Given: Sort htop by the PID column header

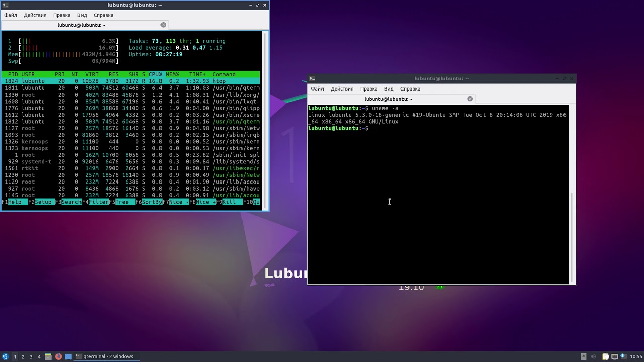Looking at the screenshot, I should [x=13, y=74].
